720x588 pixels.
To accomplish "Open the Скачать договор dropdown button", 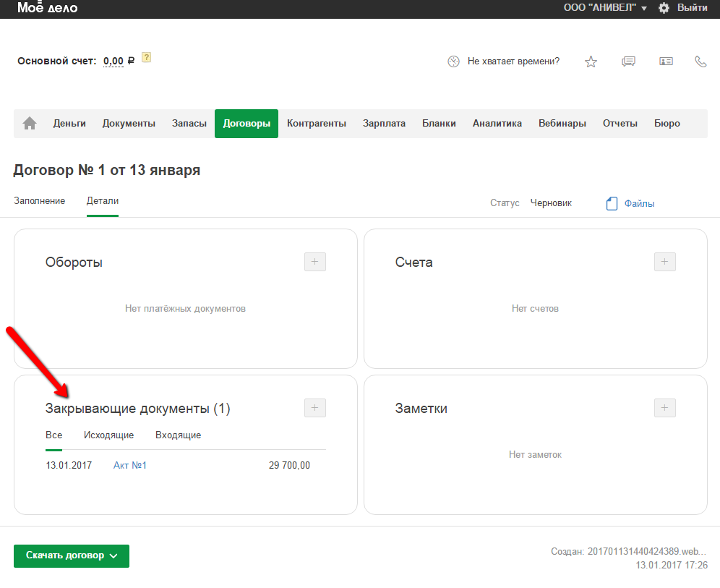I will coord(72,556).
